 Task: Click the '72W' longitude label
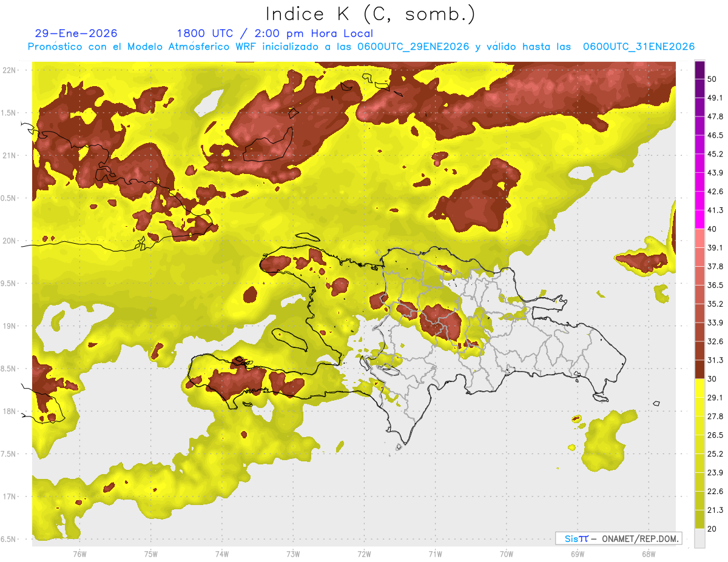click(364, 553)
